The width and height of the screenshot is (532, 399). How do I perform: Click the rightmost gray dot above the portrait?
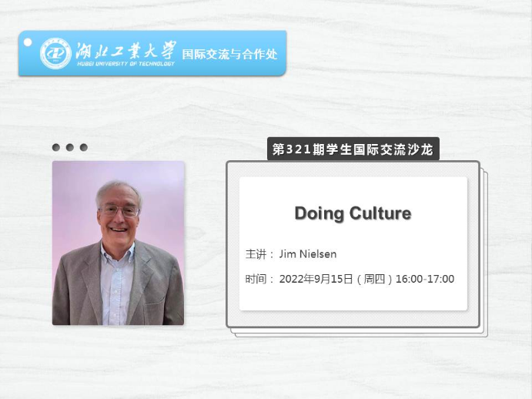[x=84, y=147]
